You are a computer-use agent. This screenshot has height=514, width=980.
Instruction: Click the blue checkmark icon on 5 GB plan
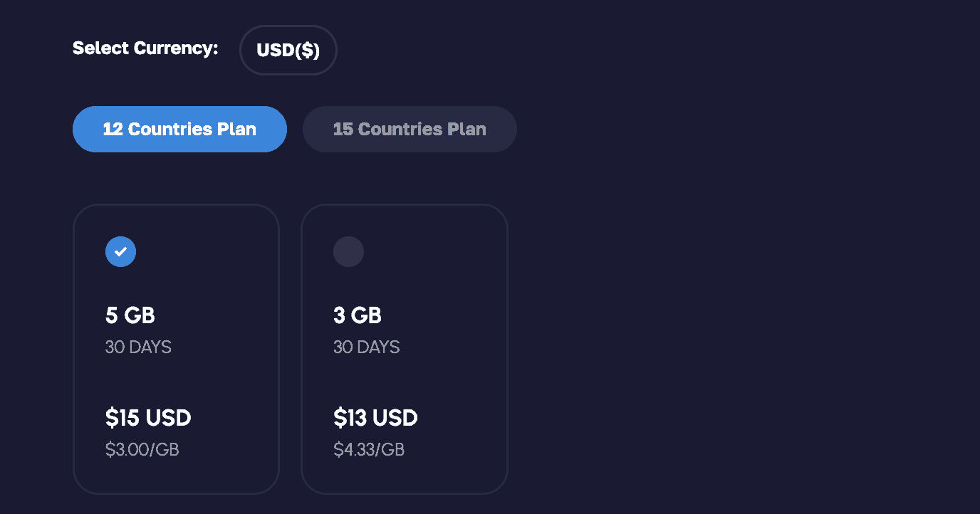tap(120, 251)
